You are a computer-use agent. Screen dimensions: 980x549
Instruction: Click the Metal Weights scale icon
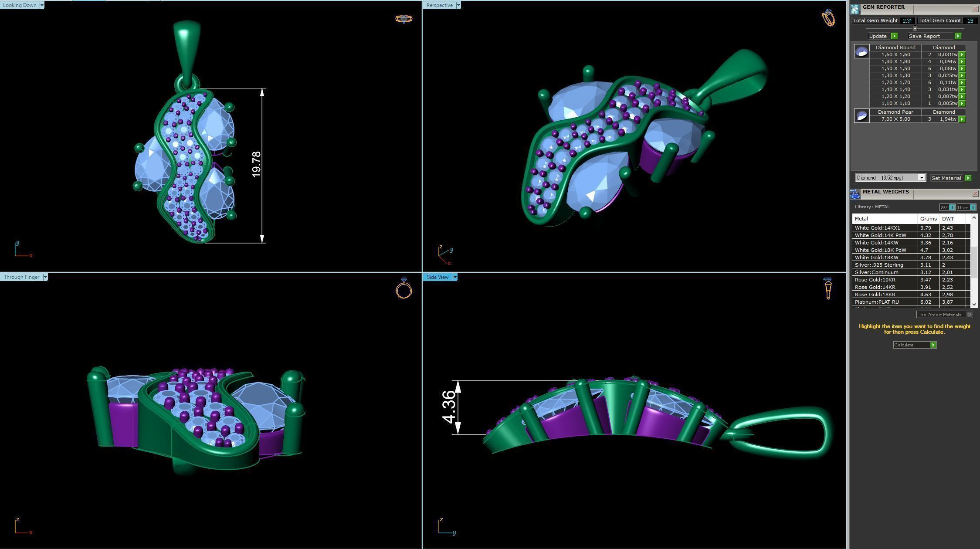pyautogui.click(x=855, y=194)
